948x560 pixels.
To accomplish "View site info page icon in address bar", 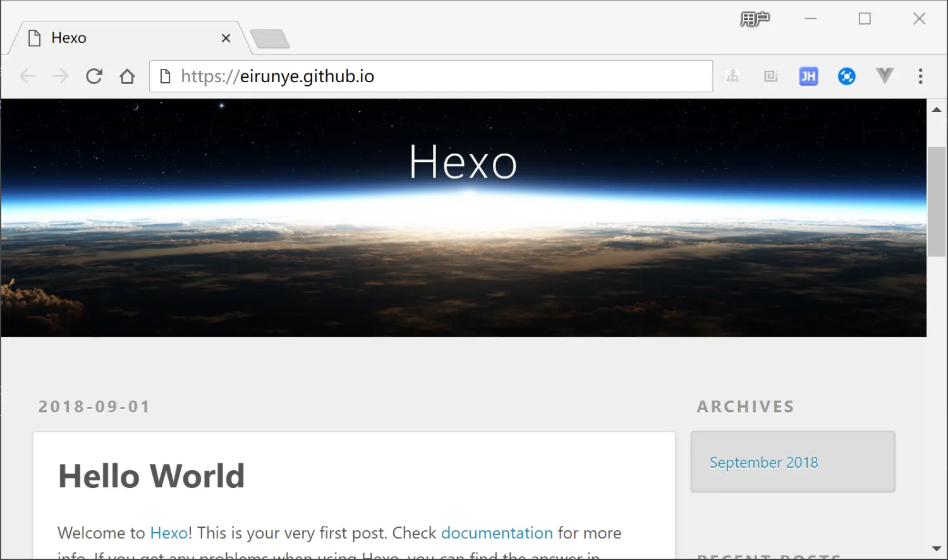I will tap(165, 76).
